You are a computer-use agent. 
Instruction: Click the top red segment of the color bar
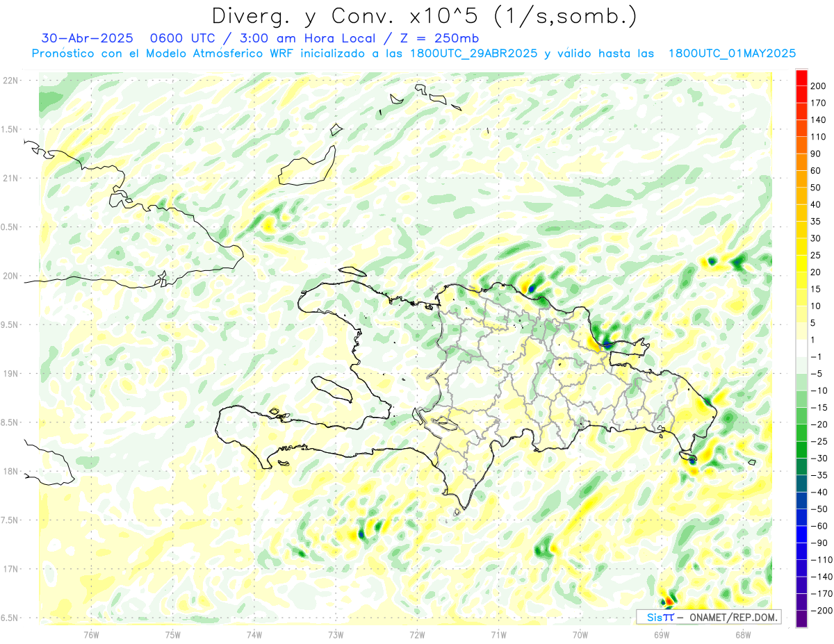coord(801,78)
